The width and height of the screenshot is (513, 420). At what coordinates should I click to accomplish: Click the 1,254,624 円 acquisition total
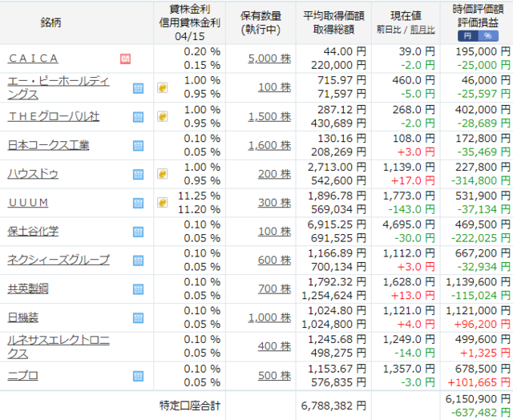pyautogui.click(x=333, y=296)
